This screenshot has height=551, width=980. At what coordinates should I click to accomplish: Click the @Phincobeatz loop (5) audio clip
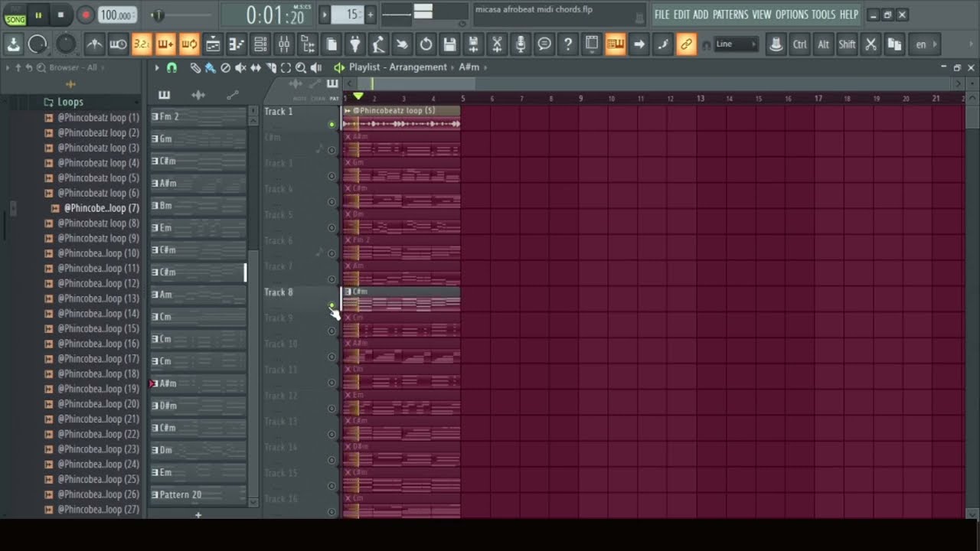tap(401, 117)
